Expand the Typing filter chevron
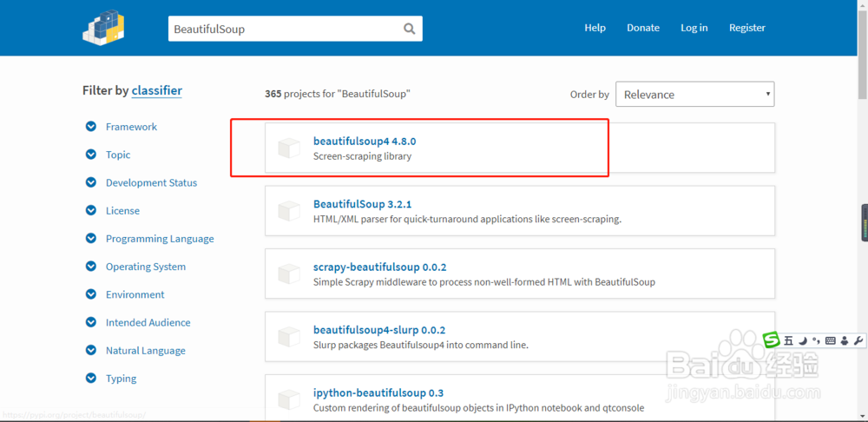Viewport: 868px width, 422px height. [91, 379]
